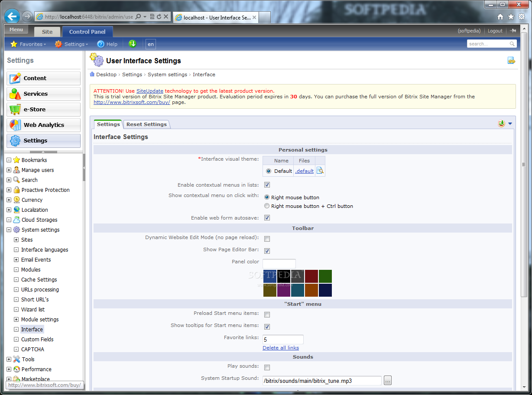Image resolution: width=532 pixels, height=395 pixels.
Task: Expand the Sites tree node
Action: click(x=16, y=240)
